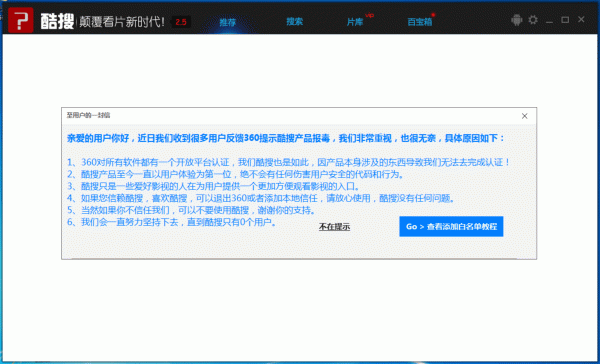The width and height of the screenshot is (600, 364).
Task: Close the 至用户的一封信 dialog
Action: 525,116
